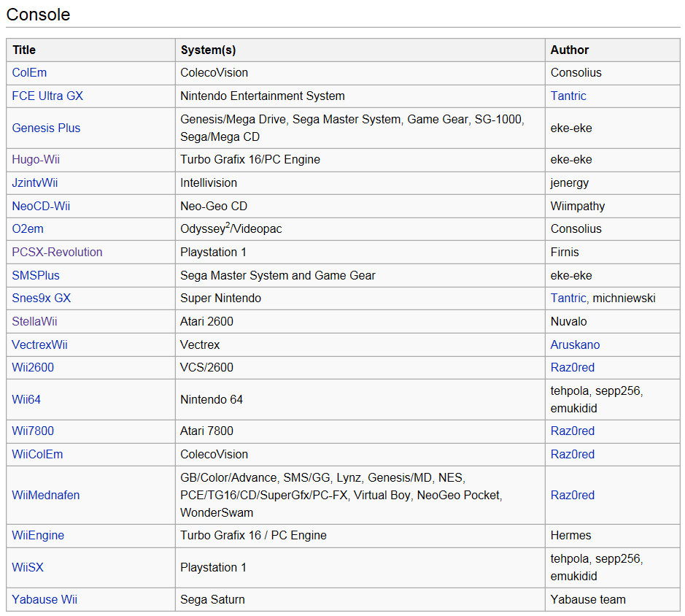This screenshot has height=616, width=685.
Task: Open the JzintvWii link
Action: point(34,182)
